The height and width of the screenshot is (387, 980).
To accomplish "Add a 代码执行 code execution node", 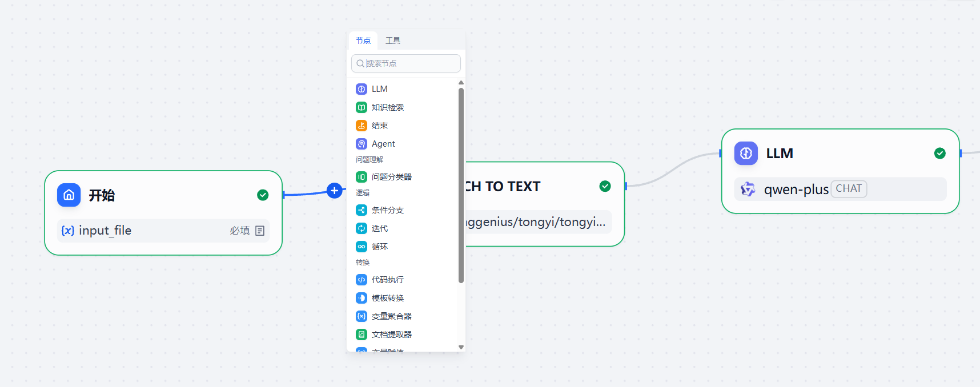I will pyautogui.click(x=387, y=280).
